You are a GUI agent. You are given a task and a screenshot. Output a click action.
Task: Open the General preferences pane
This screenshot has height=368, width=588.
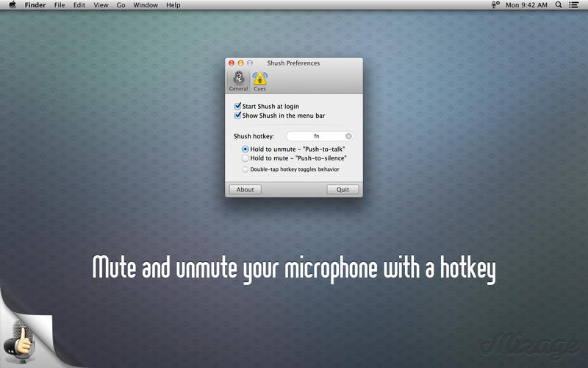tap(238, 81)
